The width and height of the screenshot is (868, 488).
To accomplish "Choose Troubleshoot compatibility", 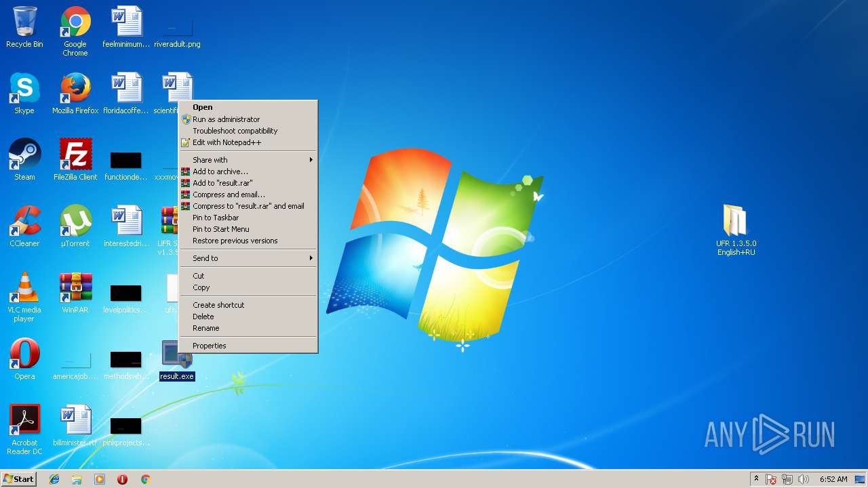I will click(x=248, y=131).
